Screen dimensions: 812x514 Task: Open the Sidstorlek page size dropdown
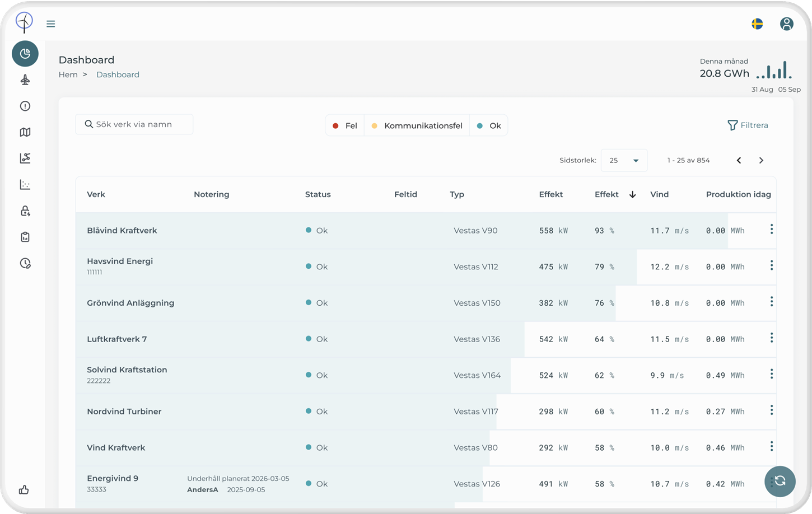[623, 160]
